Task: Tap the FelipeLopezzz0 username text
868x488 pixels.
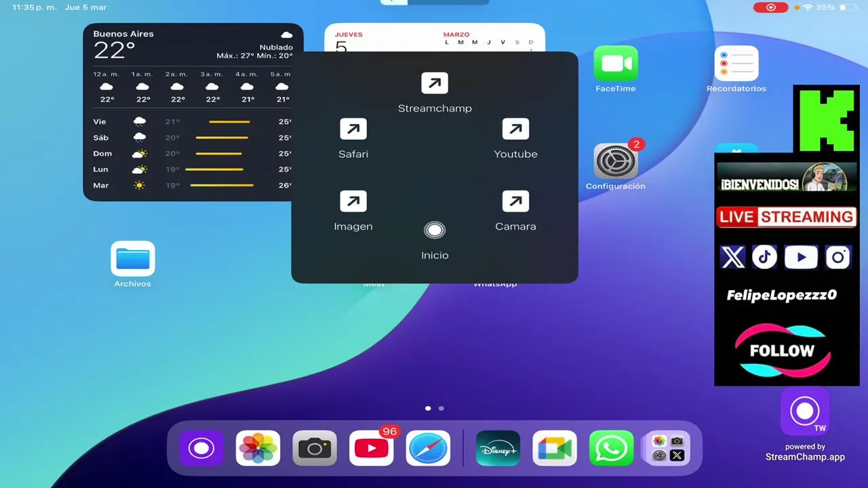Action: tap(781, 295)
